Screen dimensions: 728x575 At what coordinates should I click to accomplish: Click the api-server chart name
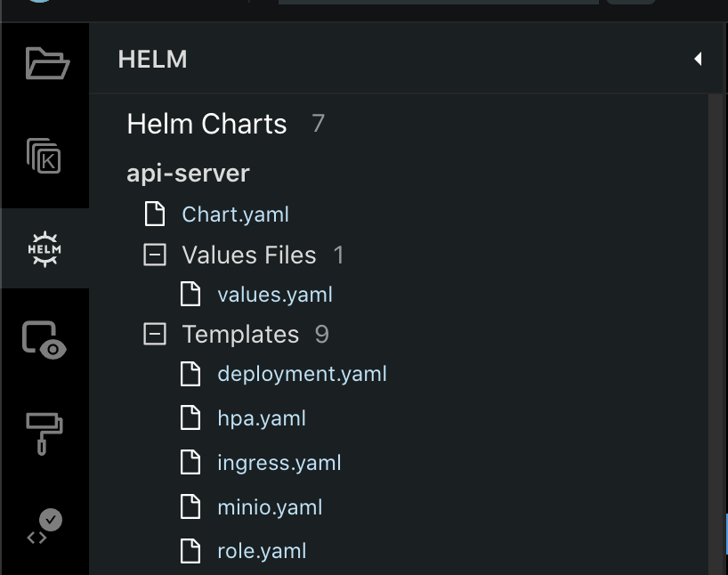[x=188, y=173]
